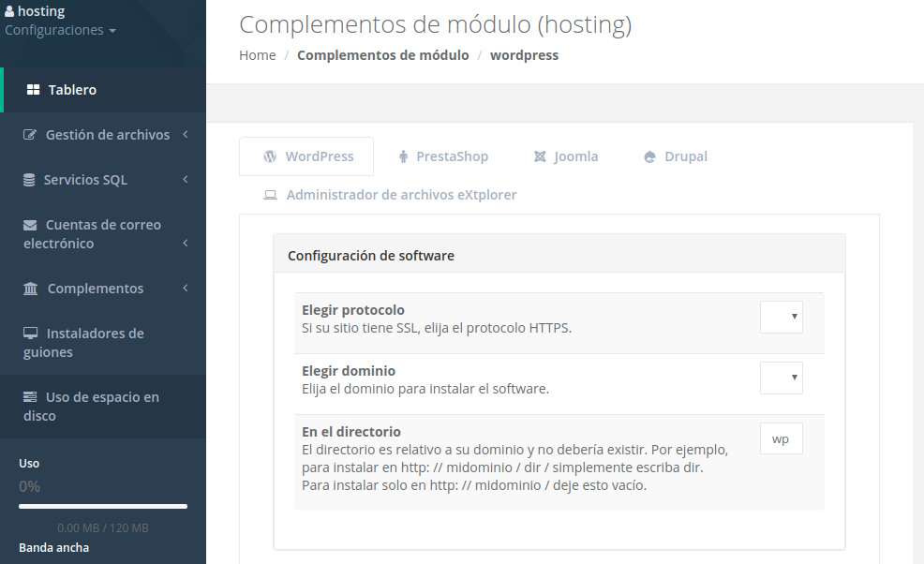Click the Tablero grid icon

[33, 90]
